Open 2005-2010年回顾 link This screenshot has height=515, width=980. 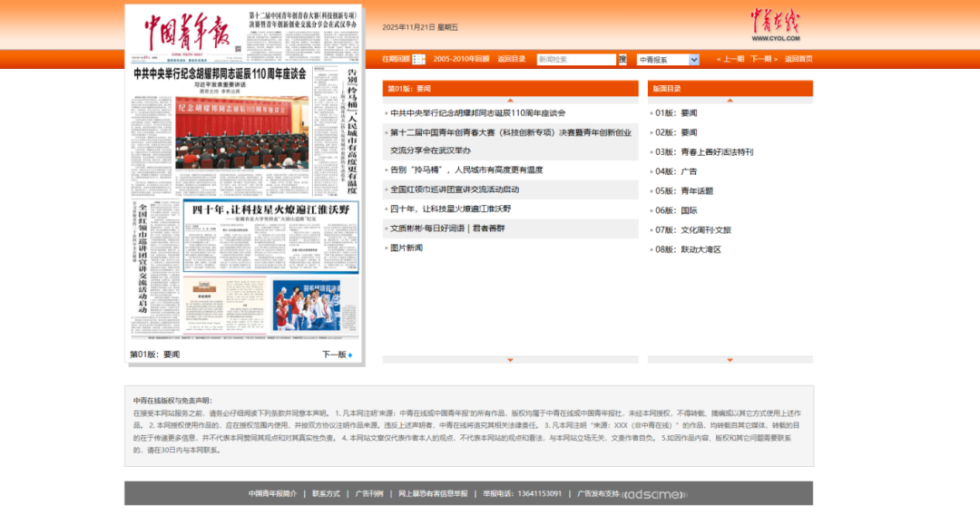(x=461, y=59)
